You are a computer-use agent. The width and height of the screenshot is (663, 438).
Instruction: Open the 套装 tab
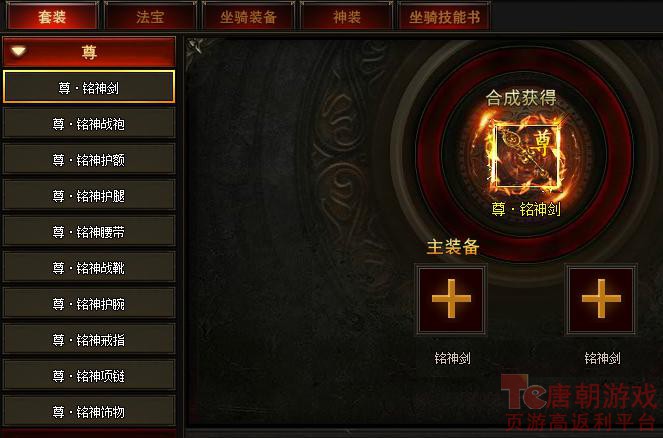pos(52,16)
